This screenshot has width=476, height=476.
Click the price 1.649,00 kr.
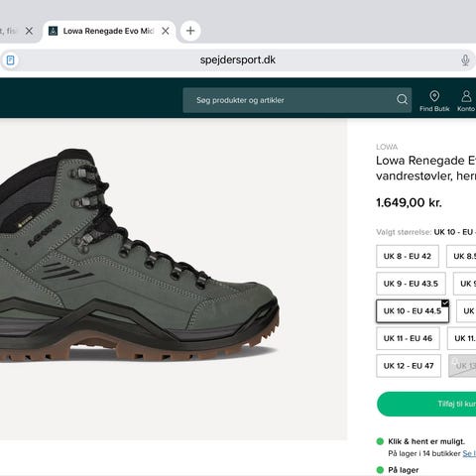click(x=409, y=202)
